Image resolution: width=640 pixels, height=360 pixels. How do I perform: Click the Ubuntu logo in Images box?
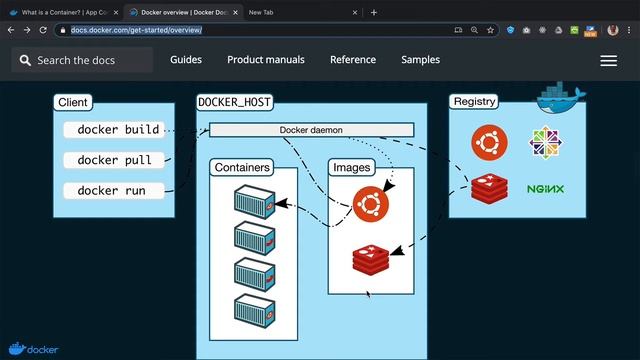tap(371, 204)
